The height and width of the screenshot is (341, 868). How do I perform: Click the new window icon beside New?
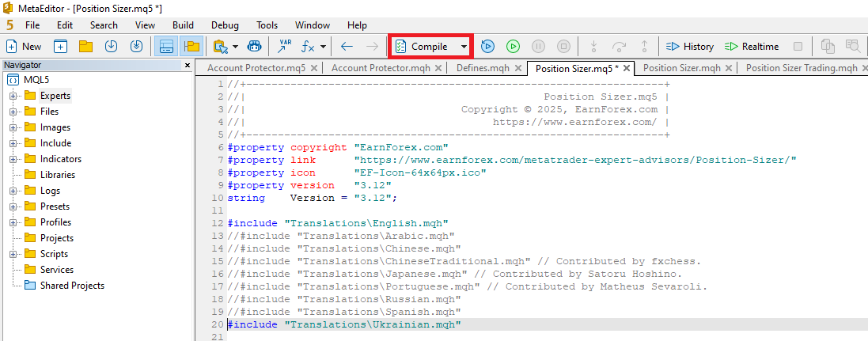tap(60, 47)
